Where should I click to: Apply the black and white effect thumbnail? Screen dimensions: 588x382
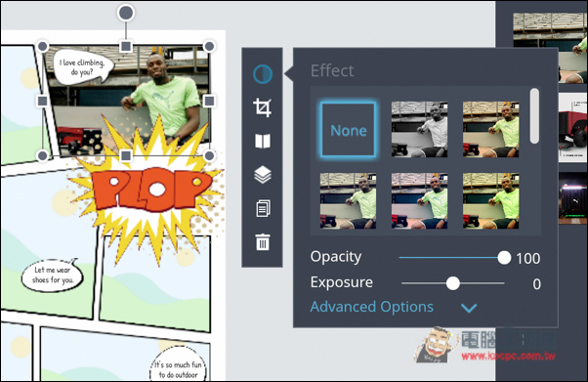(x=420, y=130)
